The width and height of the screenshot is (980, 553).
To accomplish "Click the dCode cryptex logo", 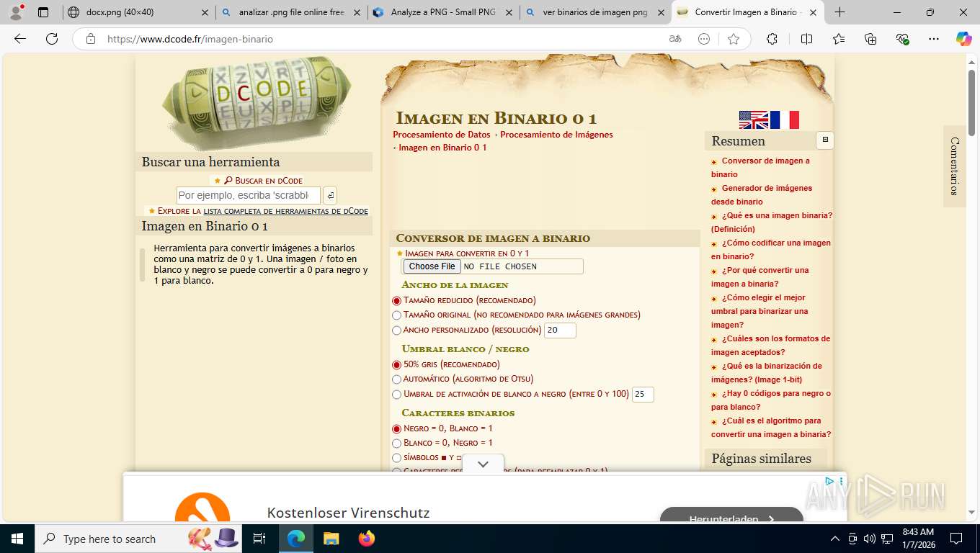I will pos(256,102).
